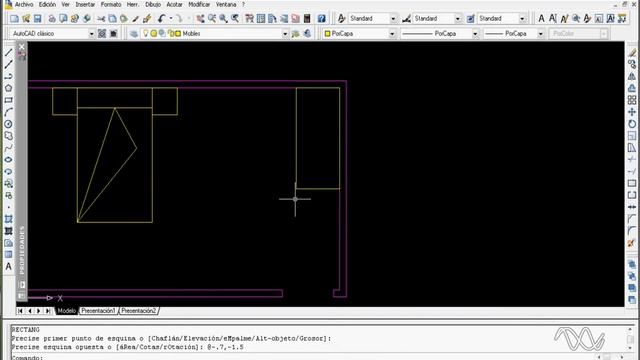Open the Modificar menu

point(199,4)
